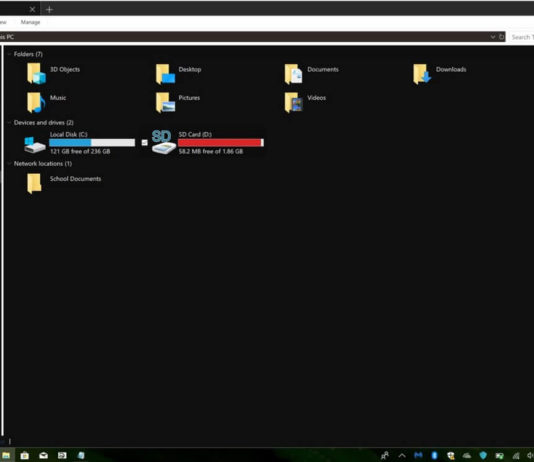
Task: Click the Bluetooth tray icon
Action: coord(434,455)
